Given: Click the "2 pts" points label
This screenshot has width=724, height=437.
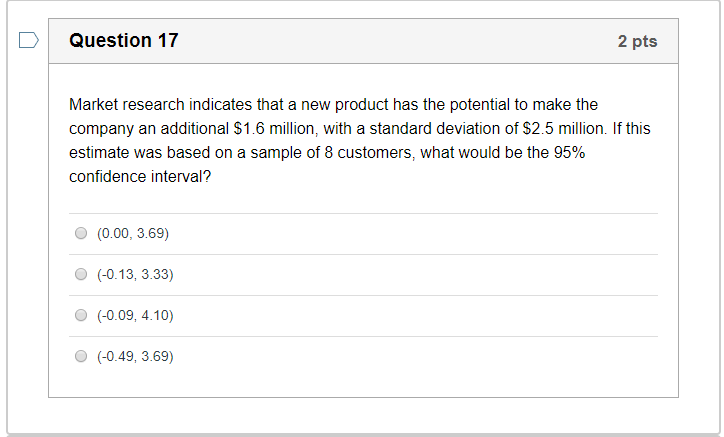Looking at the screenshot, I should [637, 42].
